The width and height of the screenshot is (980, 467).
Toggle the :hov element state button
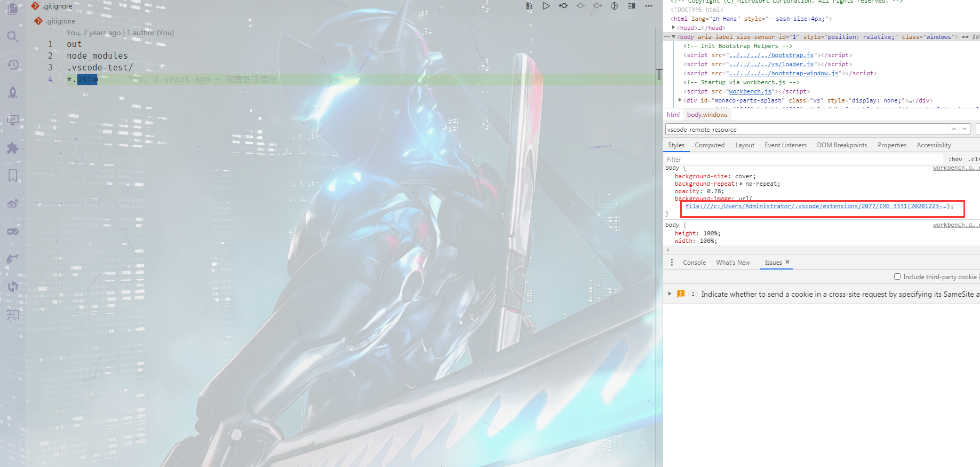[x=955, y=159]
